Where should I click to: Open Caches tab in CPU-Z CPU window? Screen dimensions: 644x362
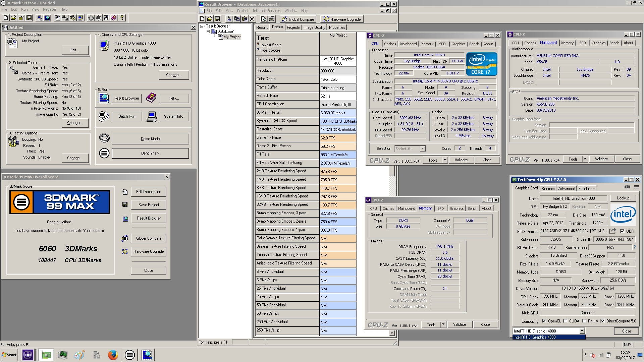[390, 44]
